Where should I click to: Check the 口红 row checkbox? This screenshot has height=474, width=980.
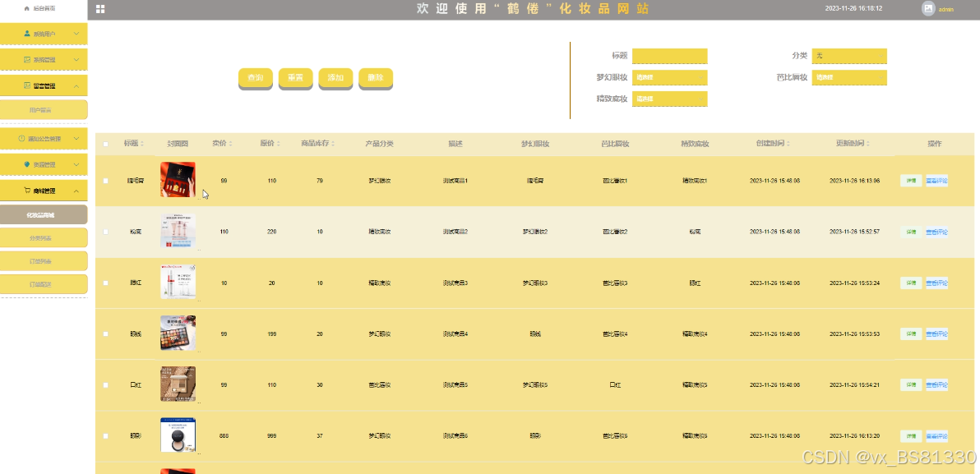point(105,385)
